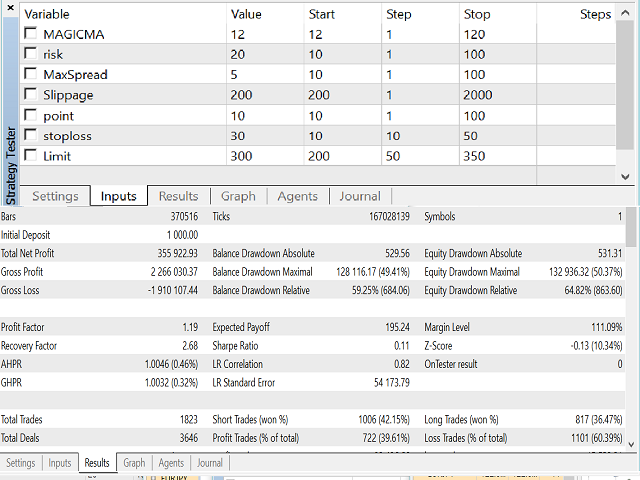Screen dimensions: 640x480
Task: Select Slippage stop value 2000
Action: 498,95
